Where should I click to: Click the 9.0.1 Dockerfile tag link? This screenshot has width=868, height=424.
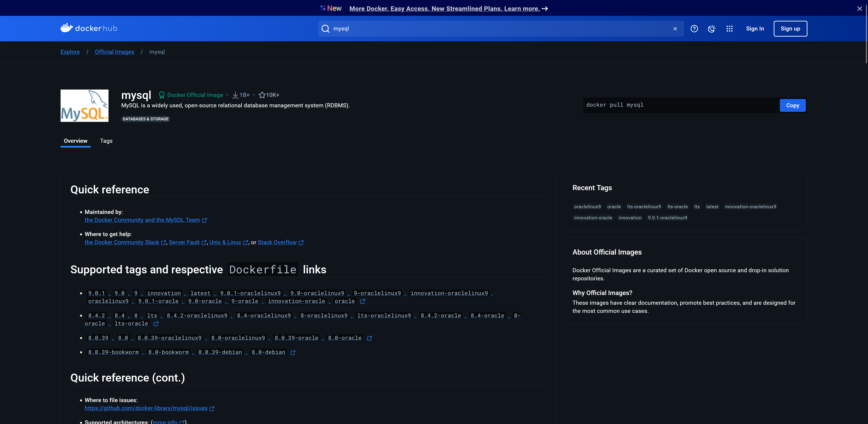96,293
